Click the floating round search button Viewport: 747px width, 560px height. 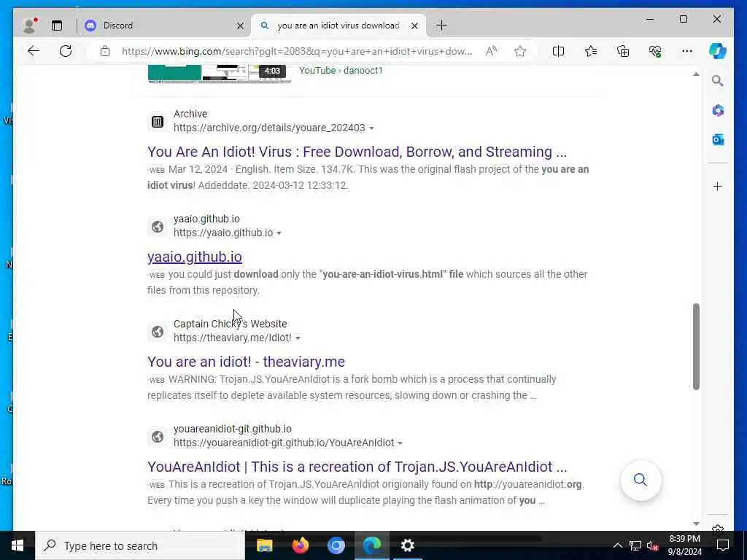click(x=640, y=480)
